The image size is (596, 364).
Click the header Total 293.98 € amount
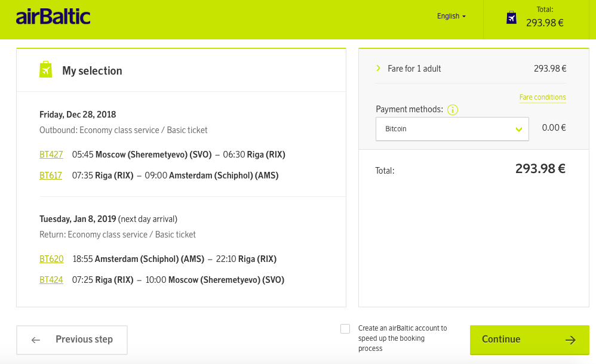544,23
